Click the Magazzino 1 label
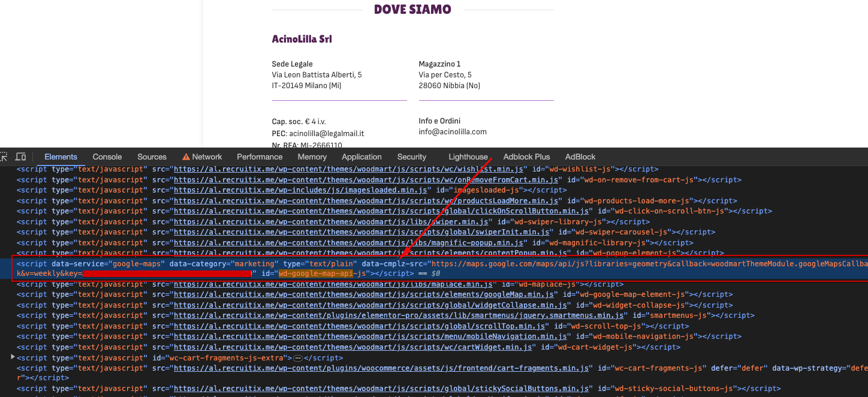 click(439, 64)
